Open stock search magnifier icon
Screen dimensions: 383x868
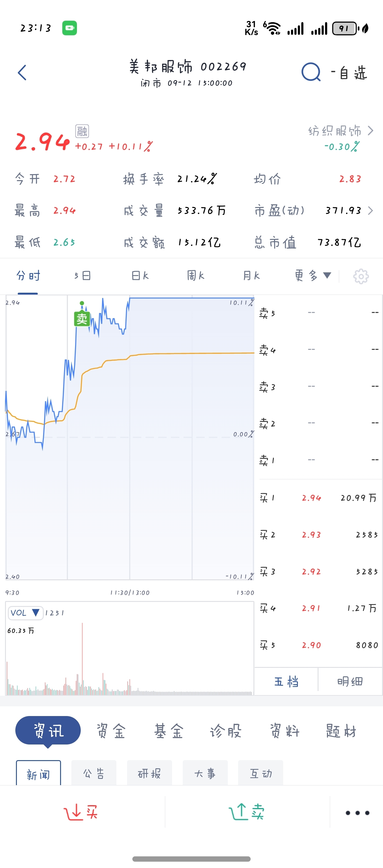[x=310, y=72]
